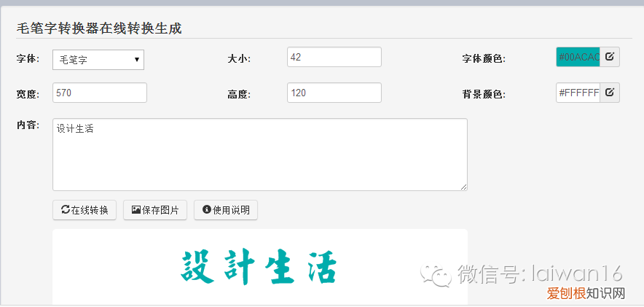This screenshot has width=644, height=307.
Task: Open the 字体 font dropdown showing 毛笔字
Action: point(98,60)
